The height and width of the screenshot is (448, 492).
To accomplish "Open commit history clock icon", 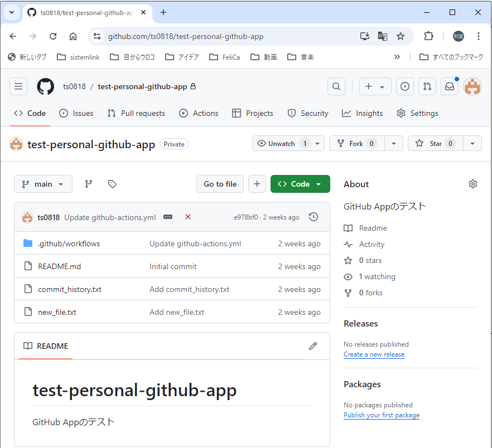I will (x=313, y=217).
